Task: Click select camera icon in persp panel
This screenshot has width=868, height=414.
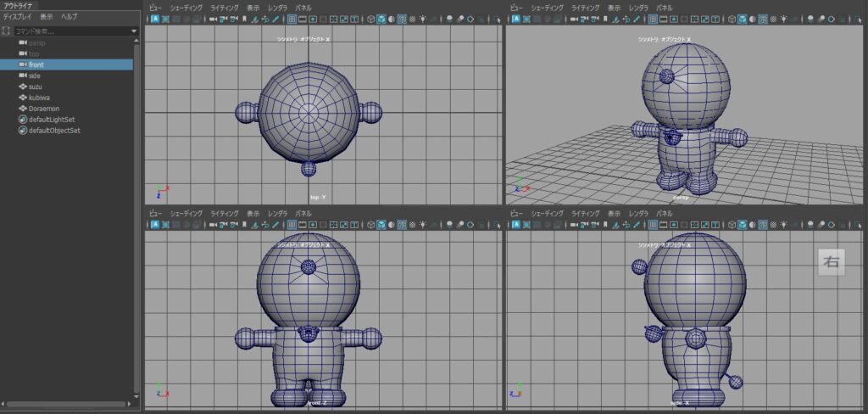Action: tap(574, 19)
